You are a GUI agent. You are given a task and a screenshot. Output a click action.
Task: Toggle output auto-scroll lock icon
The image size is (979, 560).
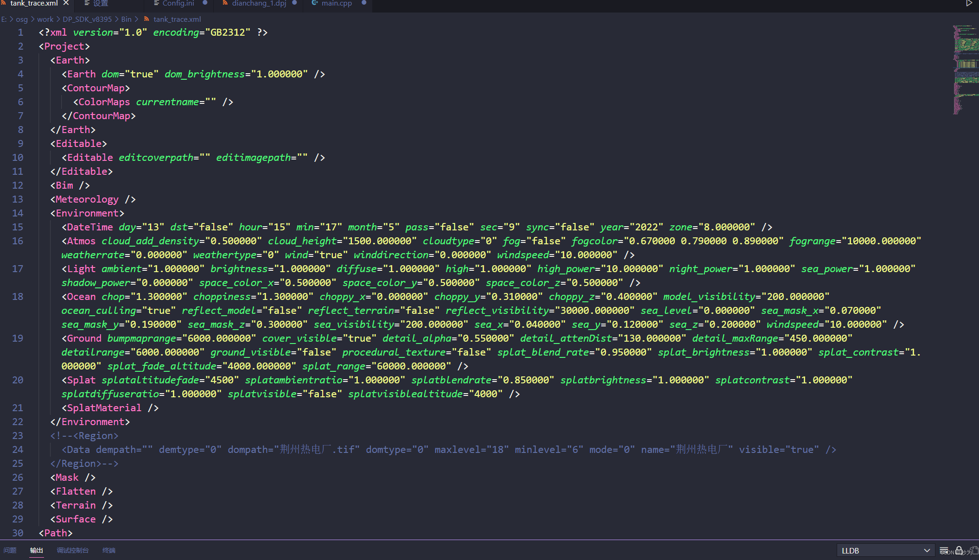(x=959, y=550)
